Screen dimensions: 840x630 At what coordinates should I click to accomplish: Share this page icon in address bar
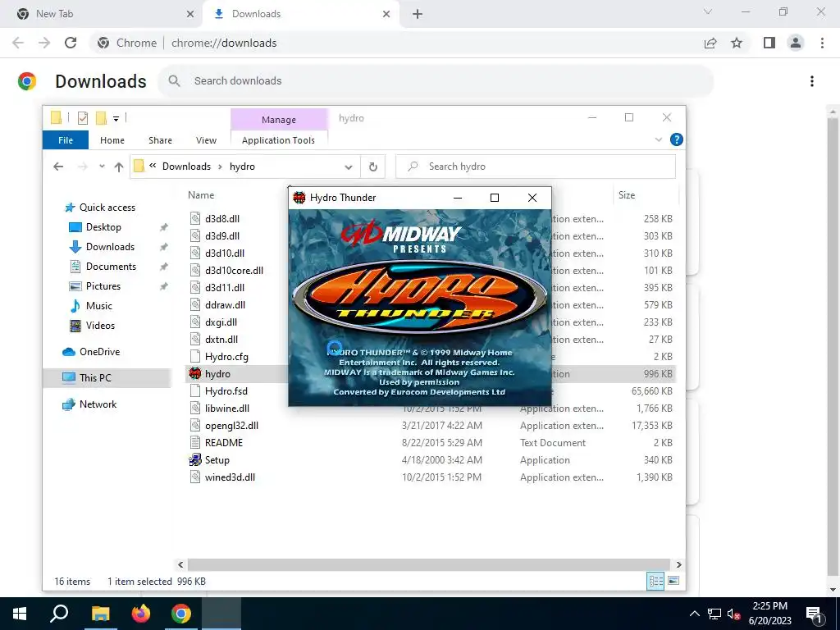pos(710,43)
